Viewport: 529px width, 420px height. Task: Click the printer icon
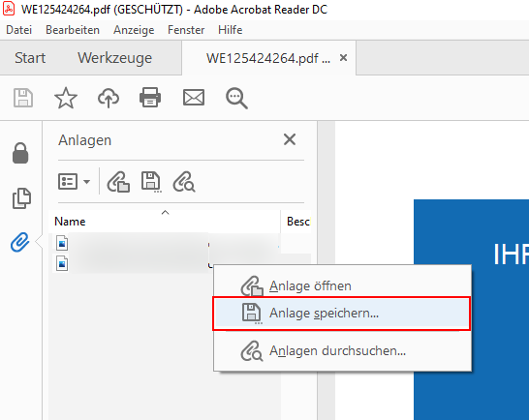pyautogui.click(x=150, y=98)
